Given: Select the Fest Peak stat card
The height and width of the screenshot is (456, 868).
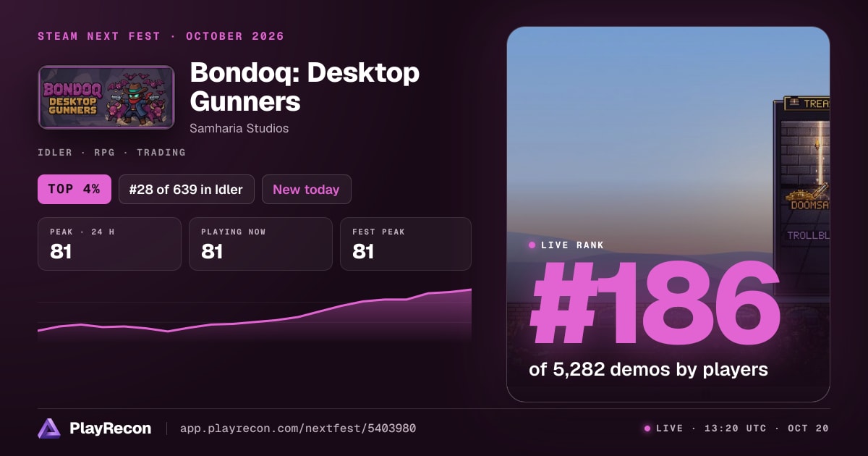Looking at the screenshot, I should click(x=406, y=244).
